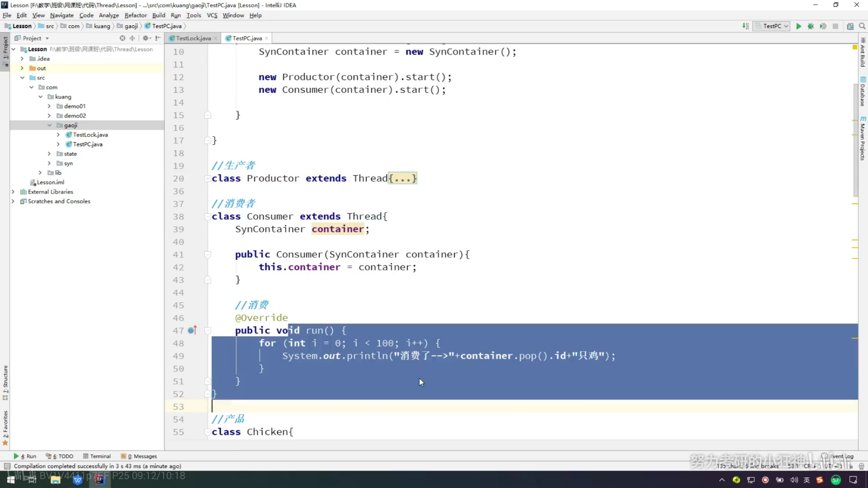Select TestPC.java in the project tree

click(88, 144)
